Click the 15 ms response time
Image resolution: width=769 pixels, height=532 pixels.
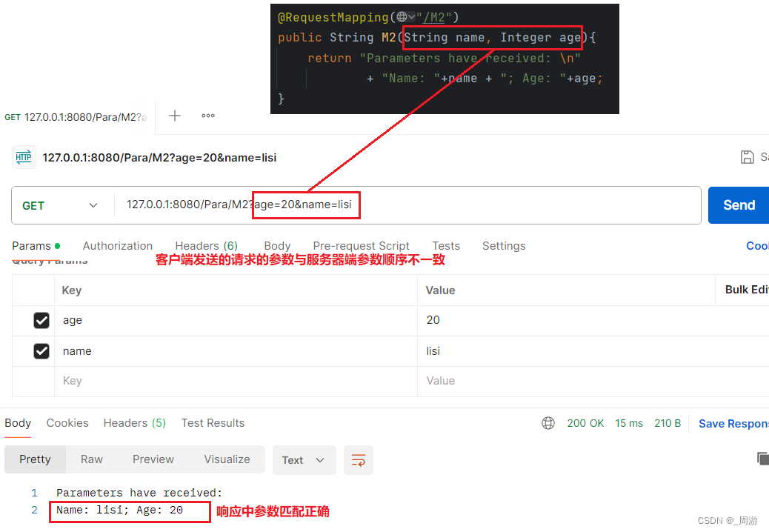coord(629,423)
